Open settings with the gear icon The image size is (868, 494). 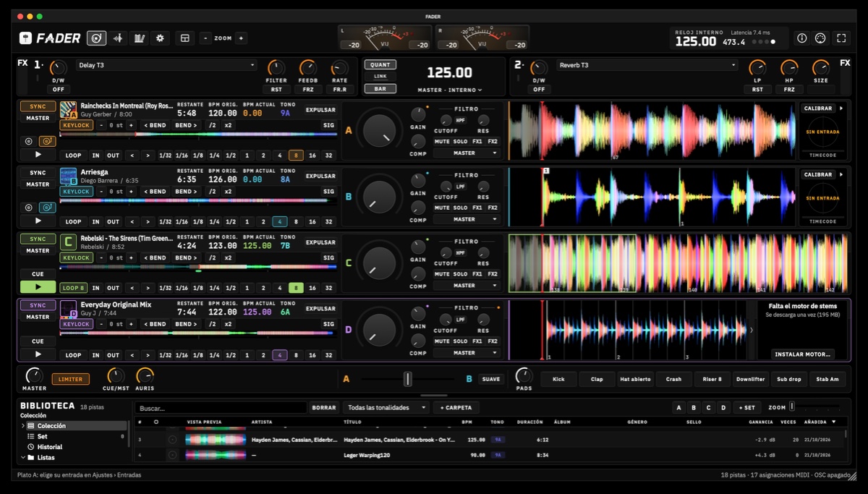pyautogui.click(x=160, y=38)
